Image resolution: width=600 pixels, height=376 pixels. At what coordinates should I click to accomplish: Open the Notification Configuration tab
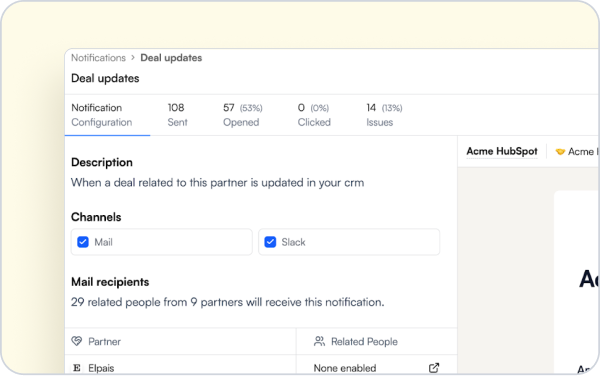(x=101, y=115)
